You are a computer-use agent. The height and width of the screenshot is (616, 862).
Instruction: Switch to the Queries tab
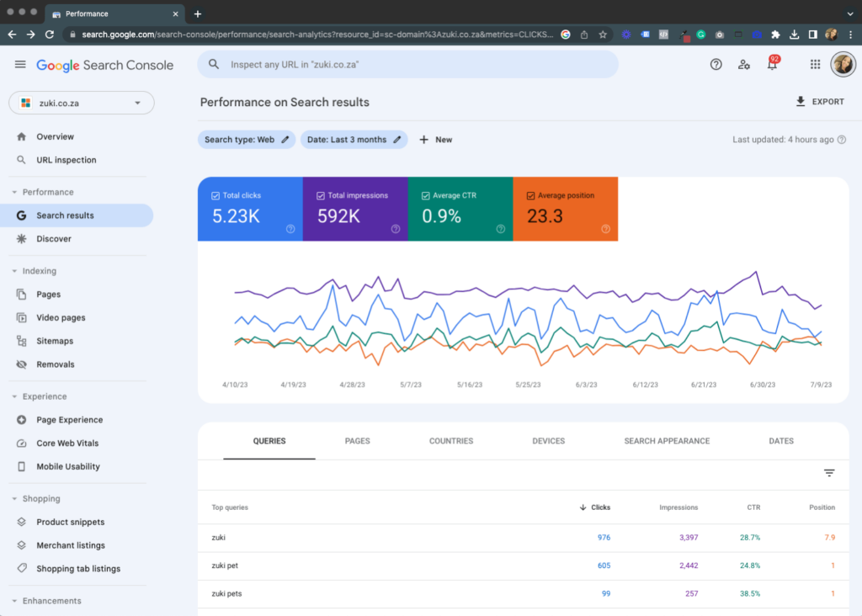(x=269, y=441)
